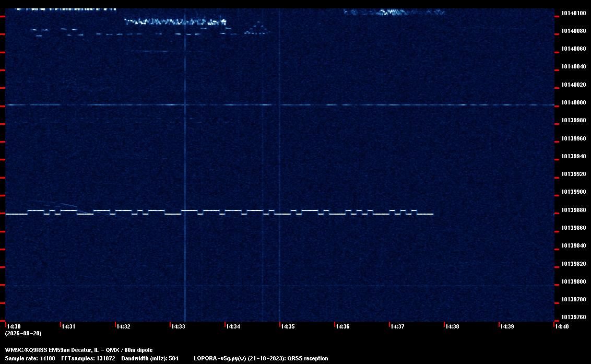Click the 10139840 frequency label
Image resolution: width=591 pixels, height=364 pixels.
tap(574, 245)
